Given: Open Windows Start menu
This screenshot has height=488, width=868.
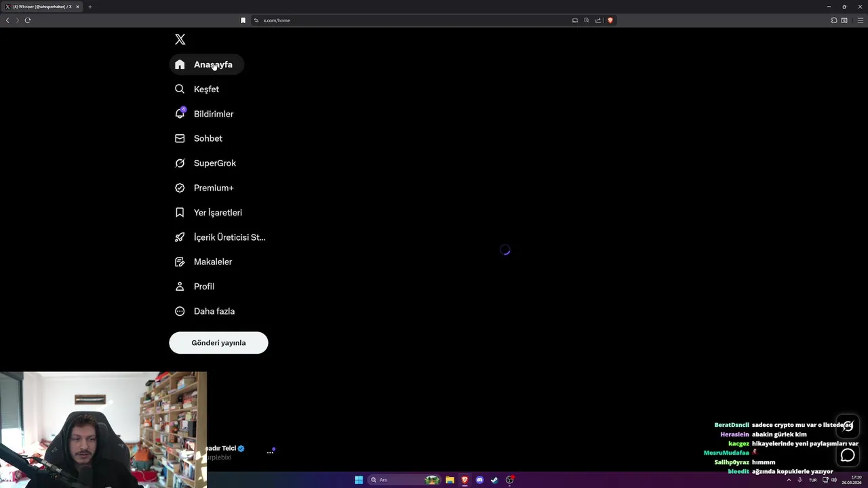Looking at the screenshot, I should [x=359, y=480].
